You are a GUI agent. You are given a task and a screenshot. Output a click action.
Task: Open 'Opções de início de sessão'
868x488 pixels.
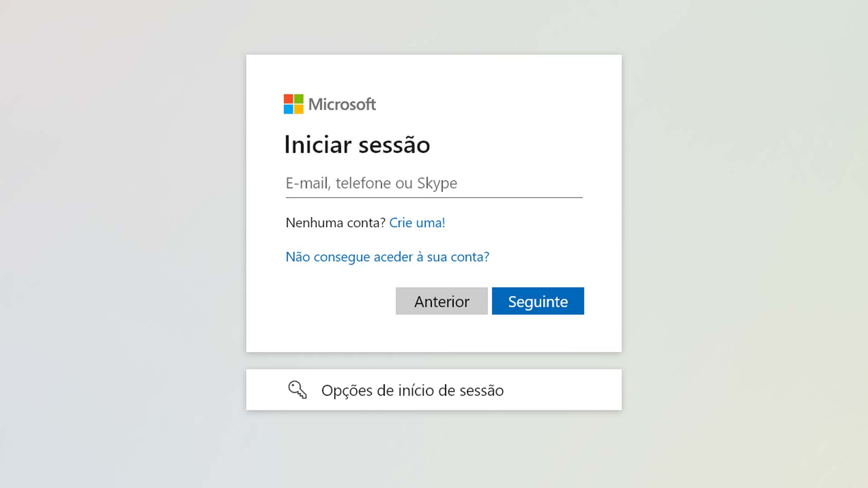412,390
